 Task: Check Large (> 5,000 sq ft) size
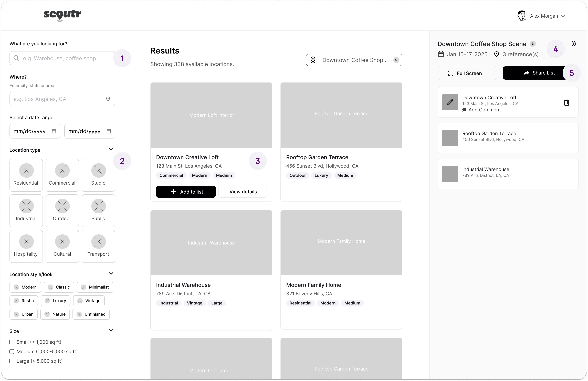12,361
